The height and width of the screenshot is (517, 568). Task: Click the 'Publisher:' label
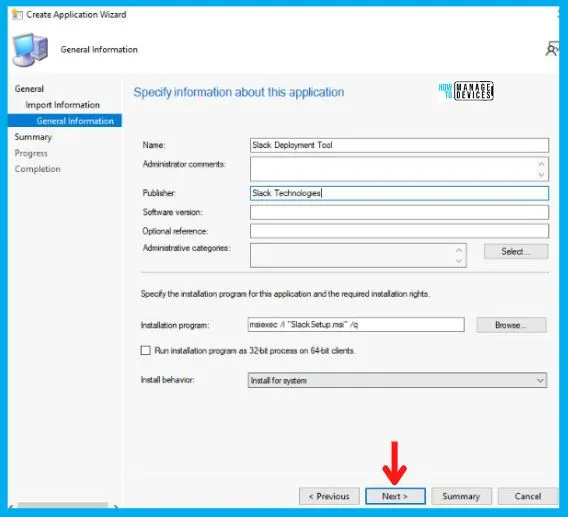click(159, 193)
